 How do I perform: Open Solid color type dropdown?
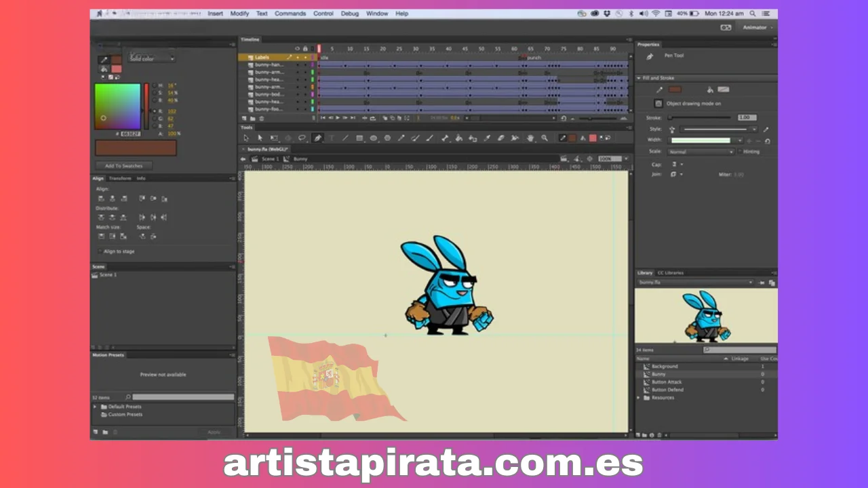point(152,59)
